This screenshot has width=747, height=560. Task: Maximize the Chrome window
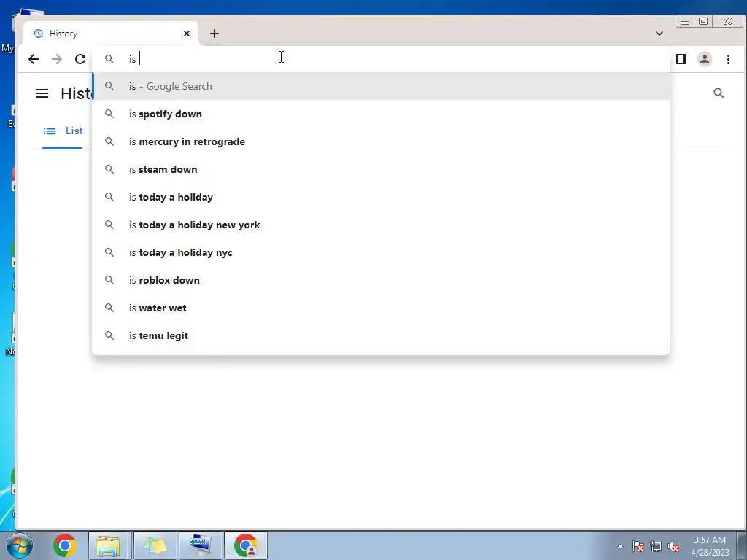(703, 21)
